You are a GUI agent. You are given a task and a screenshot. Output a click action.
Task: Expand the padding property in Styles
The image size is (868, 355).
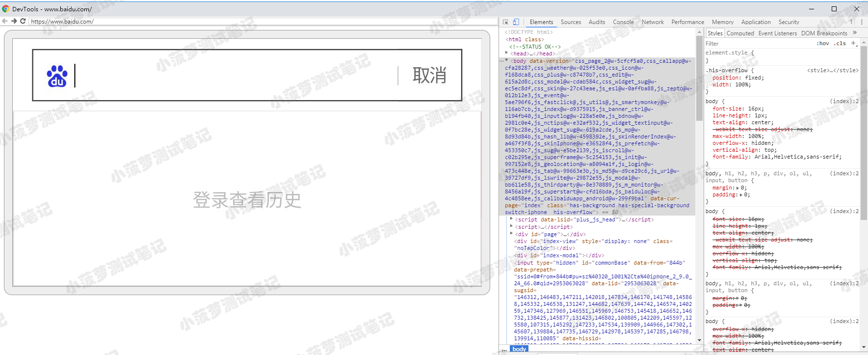[741, 194]
